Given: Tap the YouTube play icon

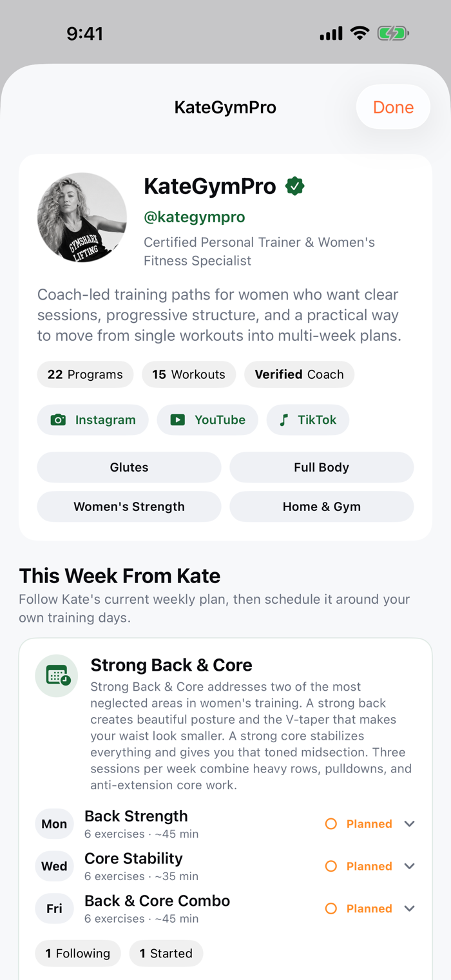Looking at the screenshot, I should click(x=177, y=420).
